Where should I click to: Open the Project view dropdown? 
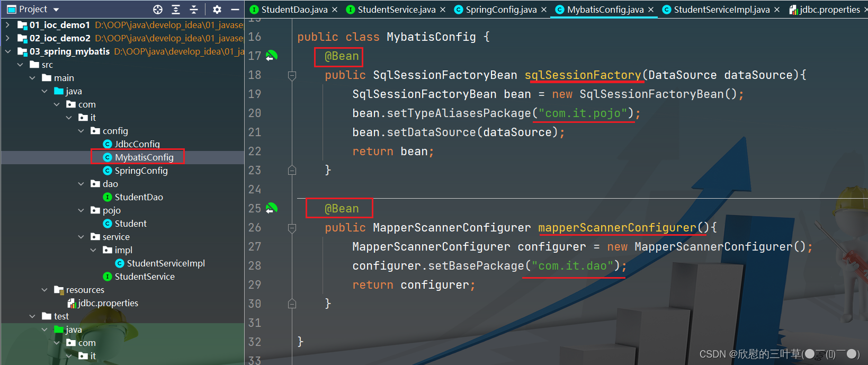click(x=56, y=10)
